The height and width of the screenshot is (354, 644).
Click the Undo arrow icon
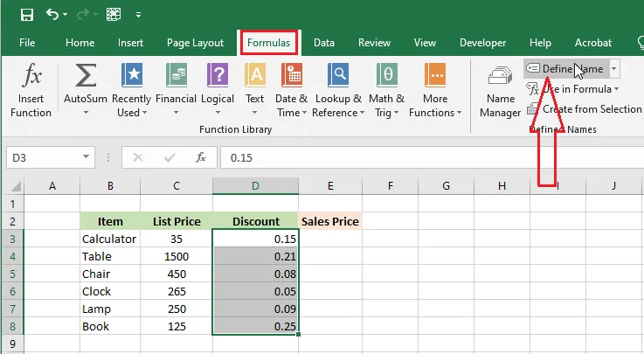[x=52, y=15]
